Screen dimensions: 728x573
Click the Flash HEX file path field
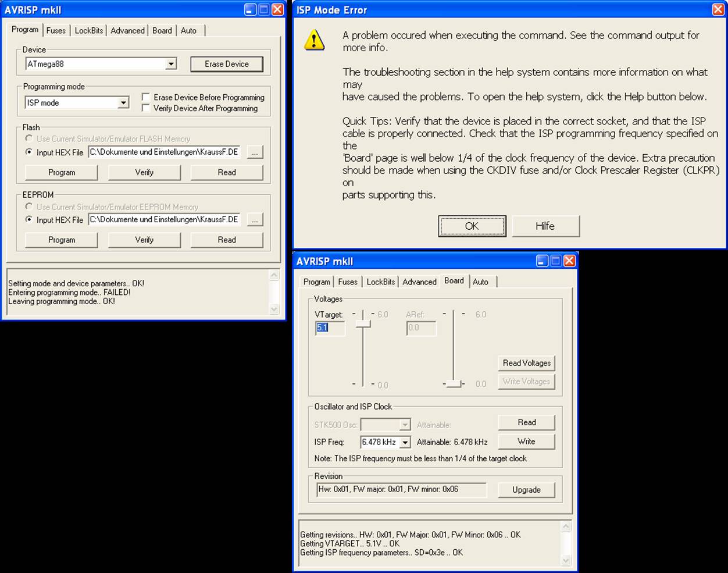pos(164,152)
